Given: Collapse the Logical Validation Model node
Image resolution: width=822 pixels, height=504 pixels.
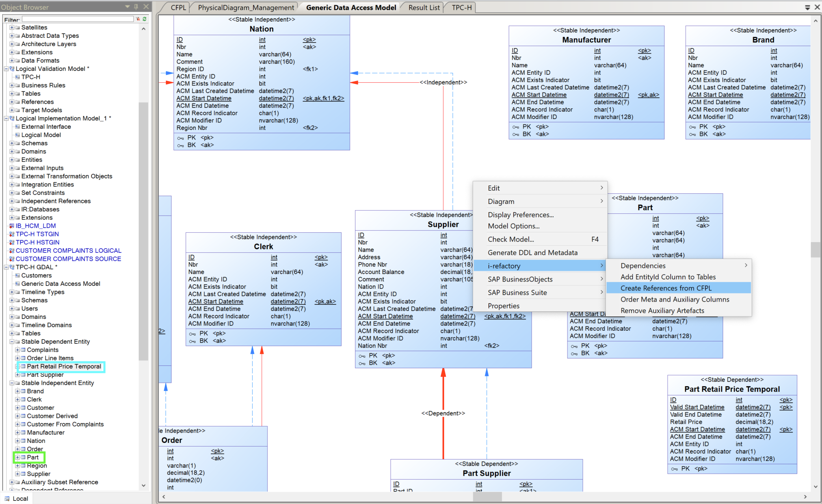Looking at the screenshot, I should point(6,69).
